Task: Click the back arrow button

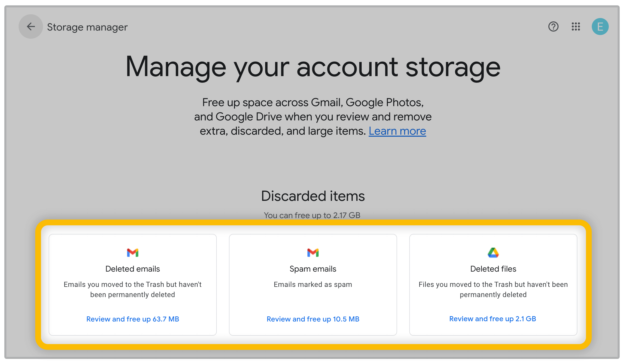Action: (x=31, y=26)
